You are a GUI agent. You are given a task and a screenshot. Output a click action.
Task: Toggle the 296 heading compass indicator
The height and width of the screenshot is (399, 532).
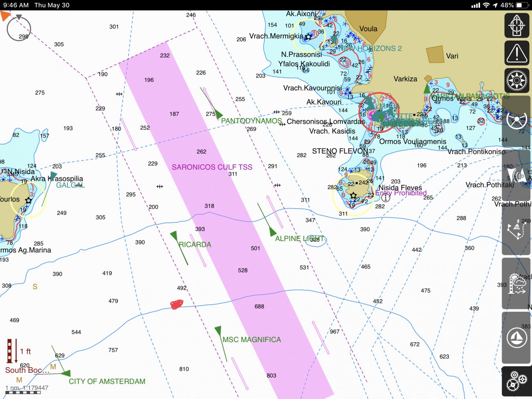(19, 29)
